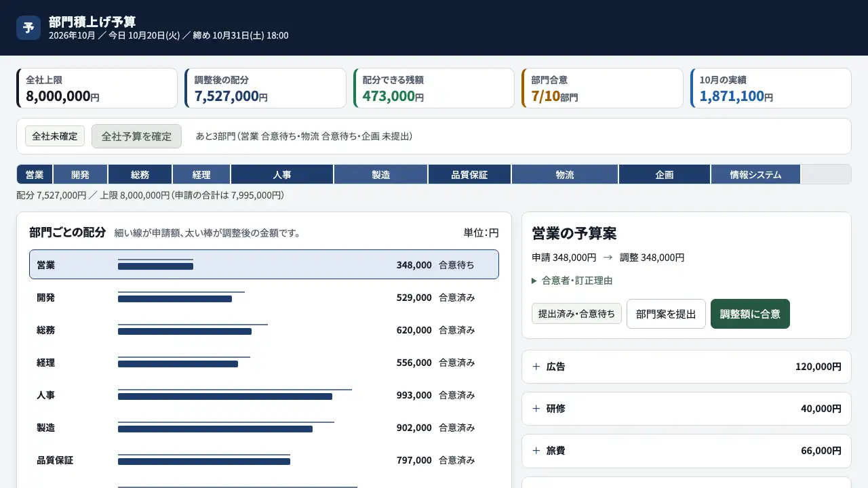Expand the 広告 plus icon
Screen dimensions: 868x488
(536, 367)
